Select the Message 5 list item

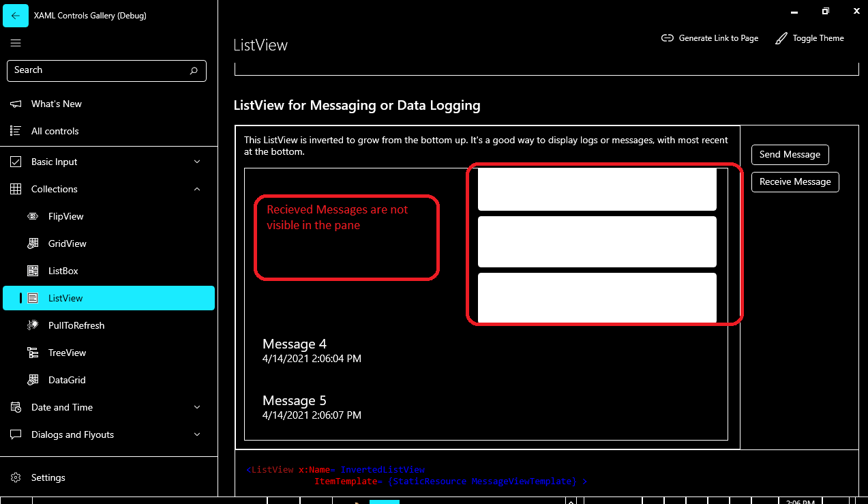tap(486, 407)
